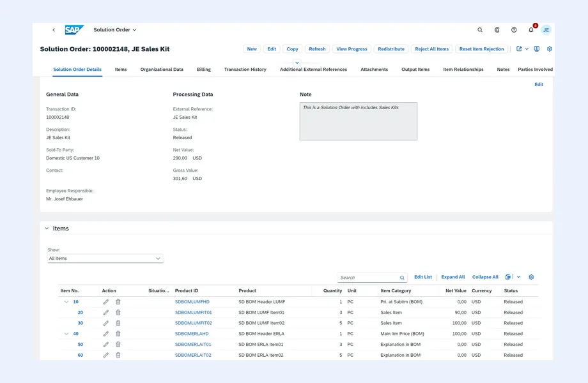Go back using the back arrow

coord(54,29)
